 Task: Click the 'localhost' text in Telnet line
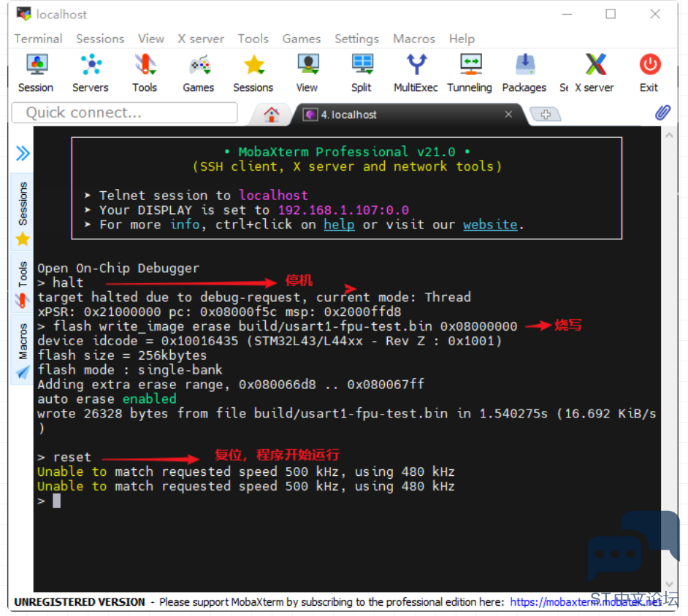(x=273, y=195)
